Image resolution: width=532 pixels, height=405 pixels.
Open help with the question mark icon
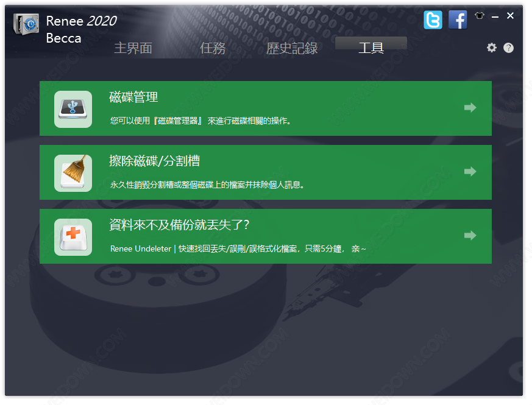coord(508,48)
